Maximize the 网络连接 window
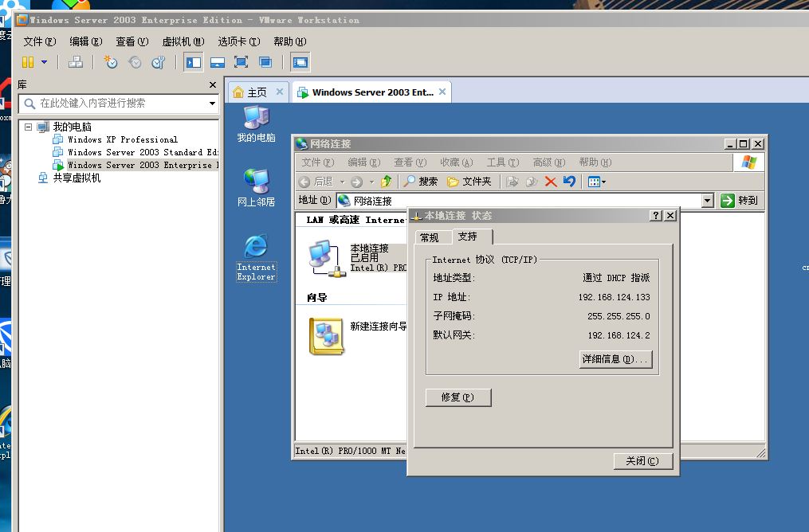 coord(744,144)
